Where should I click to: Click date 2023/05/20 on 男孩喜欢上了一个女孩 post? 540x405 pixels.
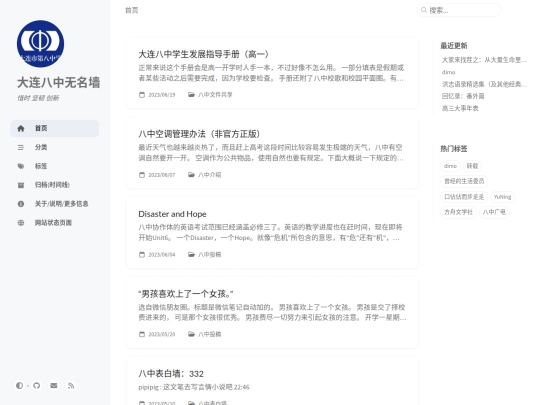click(x=162, y=334)
